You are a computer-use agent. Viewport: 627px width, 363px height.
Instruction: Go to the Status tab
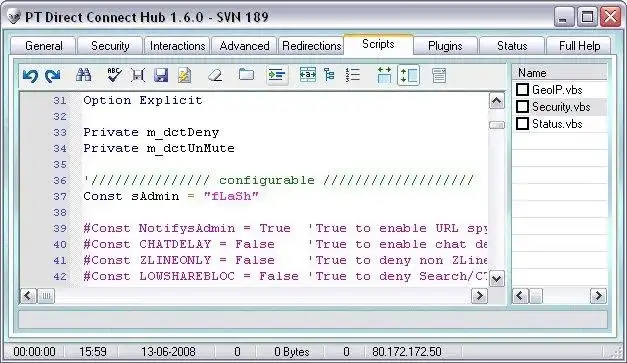[x=512, y=46]
